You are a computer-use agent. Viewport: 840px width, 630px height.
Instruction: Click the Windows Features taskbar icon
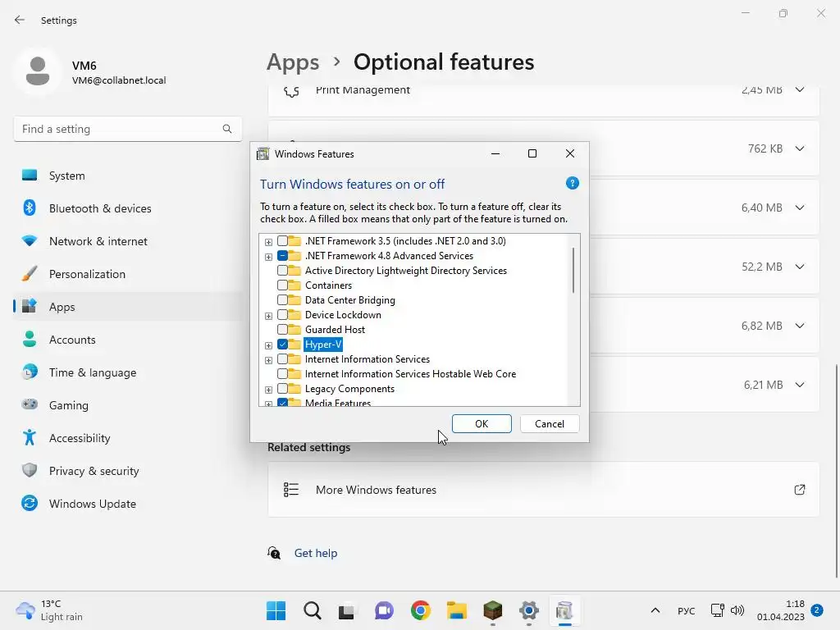564,610
